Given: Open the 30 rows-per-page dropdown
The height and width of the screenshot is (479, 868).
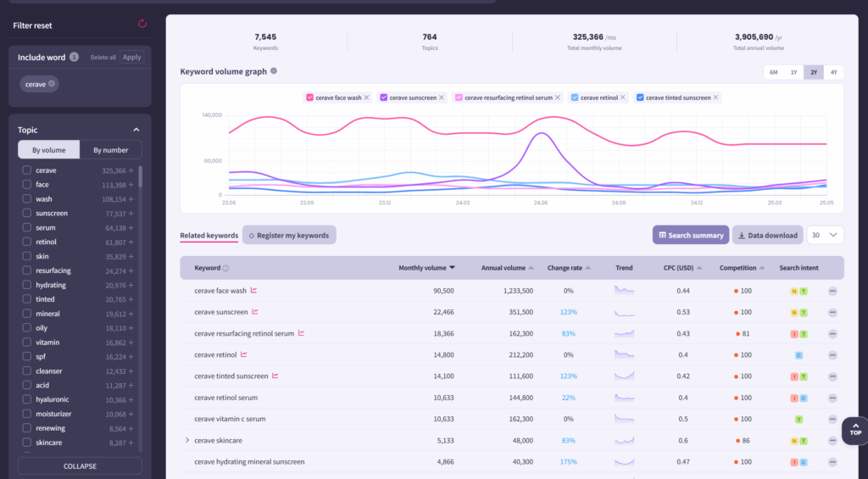Looking at the screenshot, I should click(x=825, y=235).
